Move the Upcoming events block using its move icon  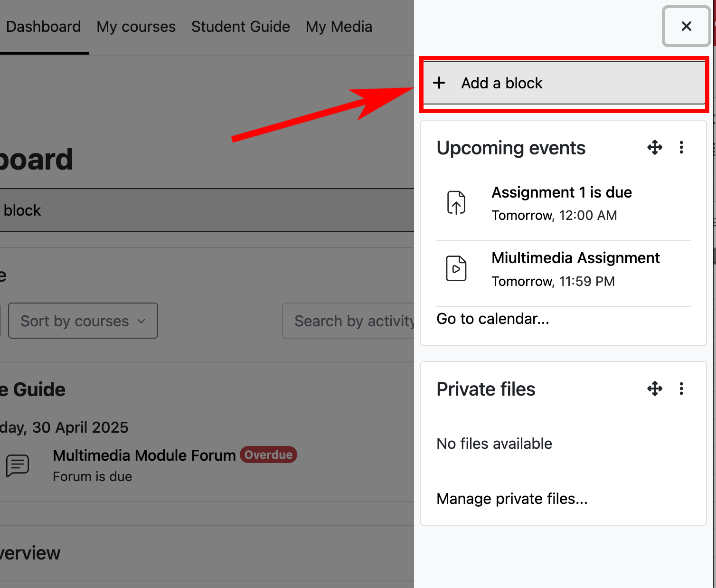tap(655, 147)
